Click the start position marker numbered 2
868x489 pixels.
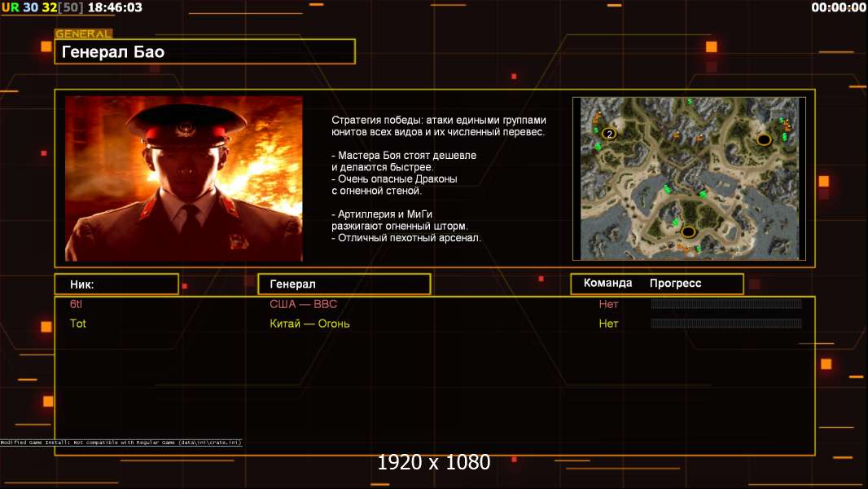click(x=609, y=134)
